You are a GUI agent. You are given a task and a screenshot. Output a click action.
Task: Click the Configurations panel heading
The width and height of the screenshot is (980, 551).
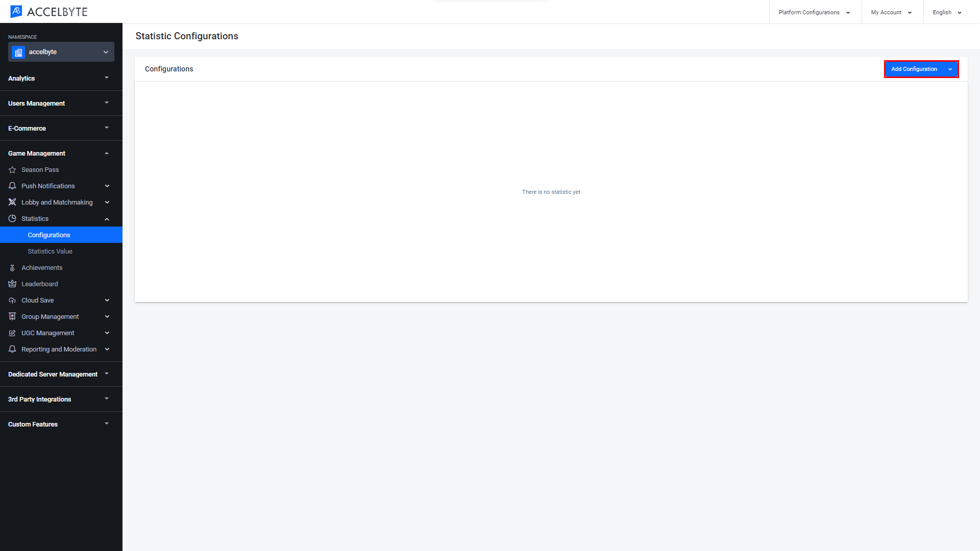point(169,69)
